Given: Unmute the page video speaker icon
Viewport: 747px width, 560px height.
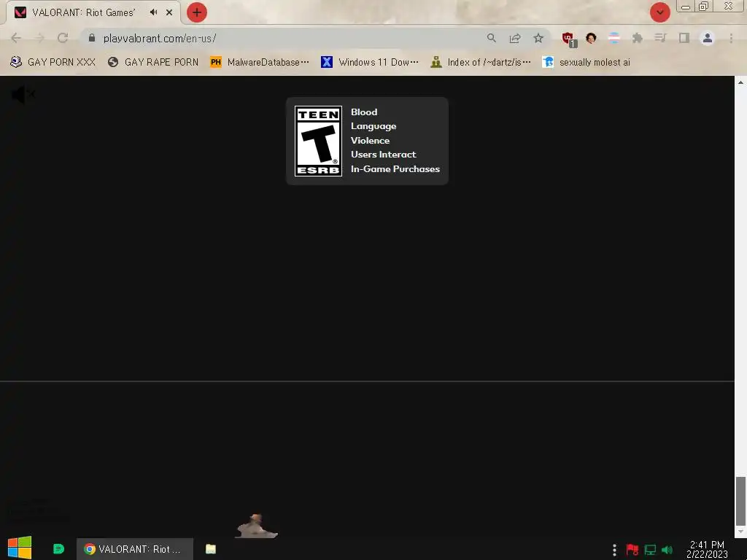Looking at the screenshot, I should coord(23,95).
